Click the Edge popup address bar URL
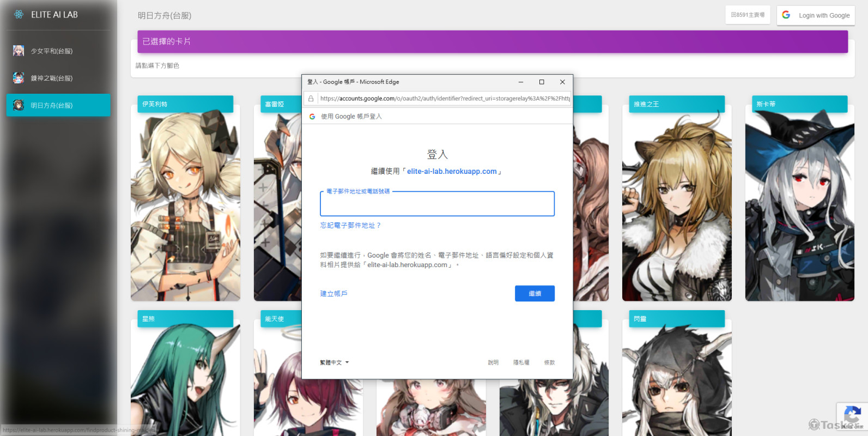The width and height of the screenshot is (868, 436). pos(445,99)
